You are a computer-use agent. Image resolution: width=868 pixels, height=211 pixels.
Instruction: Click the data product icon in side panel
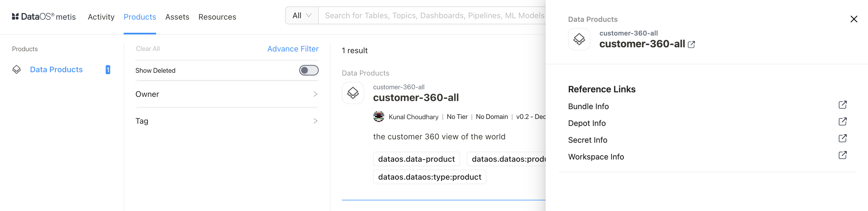click(x=579, y=39)
